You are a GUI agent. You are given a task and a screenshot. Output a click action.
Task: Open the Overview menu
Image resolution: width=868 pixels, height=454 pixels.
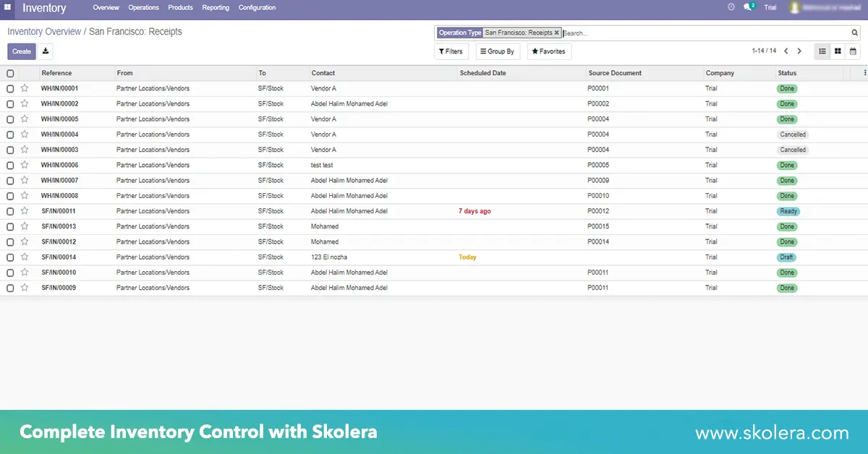(x=106, y=7)
